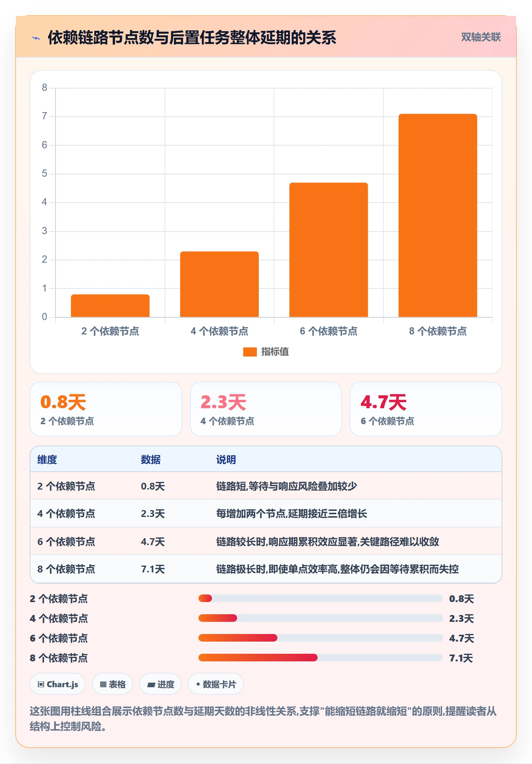This screenshot has height=764, width=532.
Task: Click the y-axis tick label 5
Action: click(44, 174)
